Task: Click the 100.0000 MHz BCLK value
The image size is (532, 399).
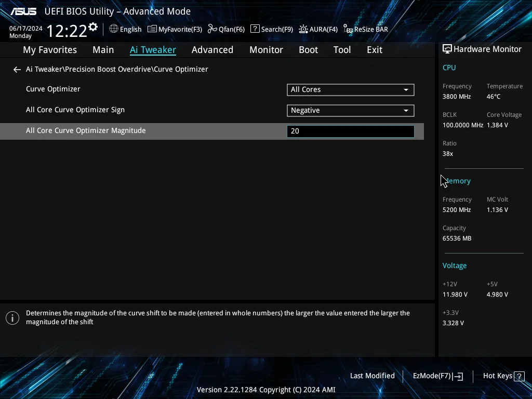Action: click(x=463, y=125)
